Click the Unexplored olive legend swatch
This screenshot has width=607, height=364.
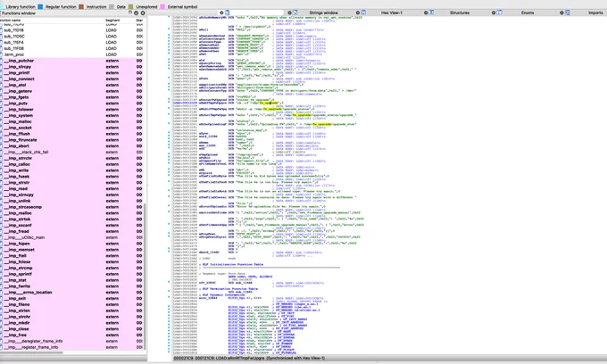131,6
